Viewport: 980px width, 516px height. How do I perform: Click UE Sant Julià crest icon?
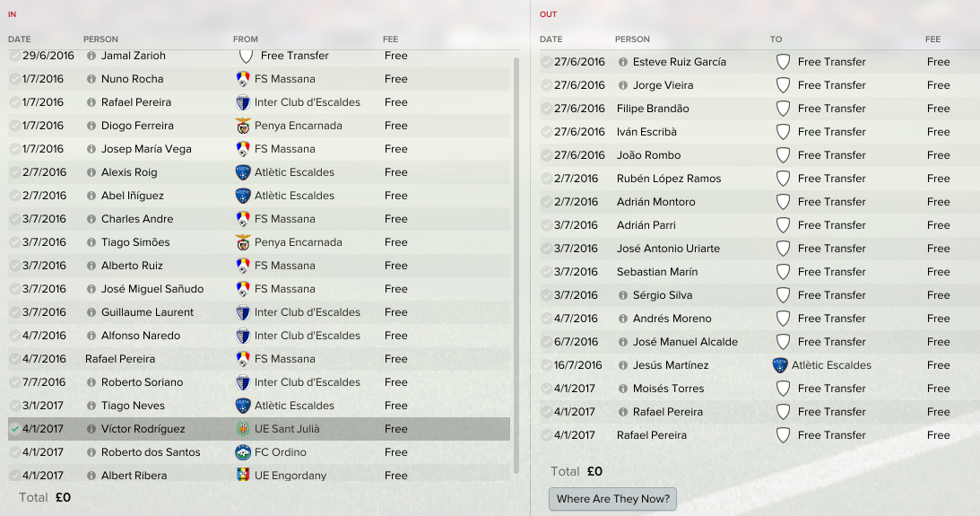(x=243, y=429)
